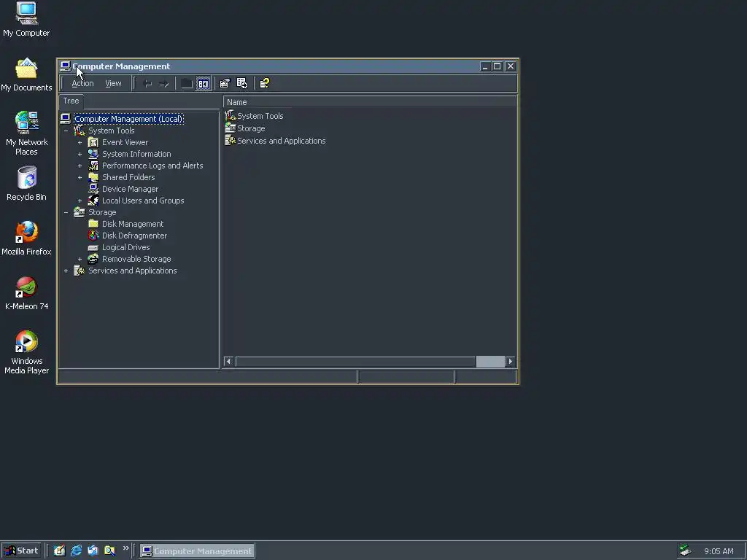Click the Shared Folders icon
The height and width of the screenshot is (560, 747).
point(93,177)
